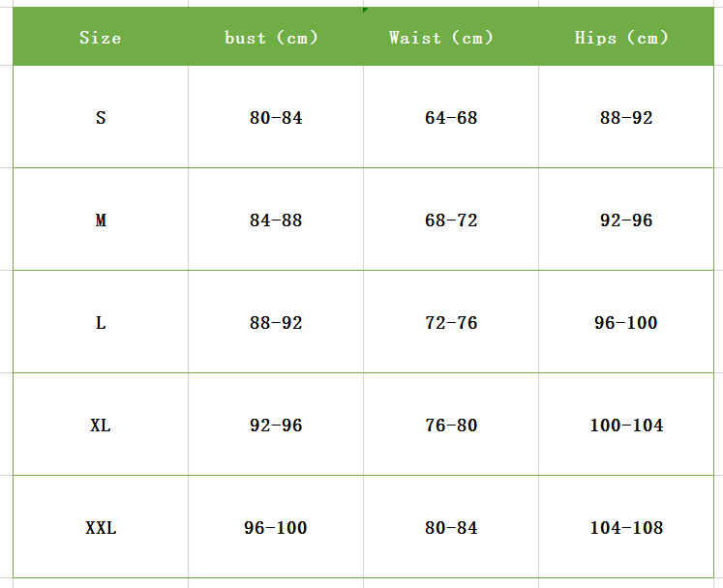Image resolution: width=723 pixels, height=588 pixels.
Task: Select the waist cell showing 64-68
Action: [x=451, y=118]
